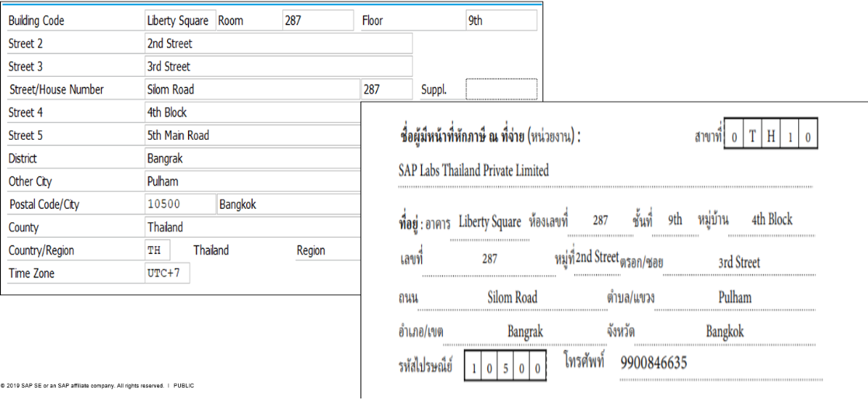Image resolution: width=868 pixels, height=407 pixels.
Task: Click the Thailand text next to TH code
Action: pos(211,251)
